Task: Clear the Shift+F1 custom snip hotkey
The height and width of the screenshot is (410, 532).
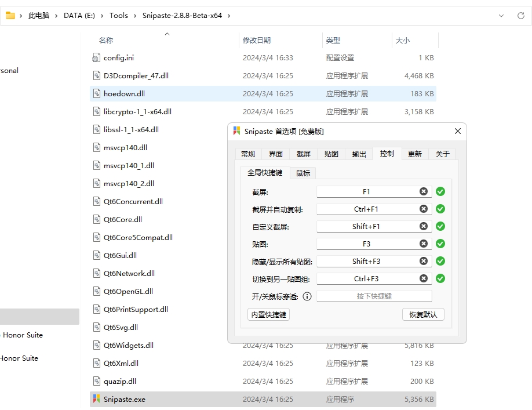Action: (424, 226)
